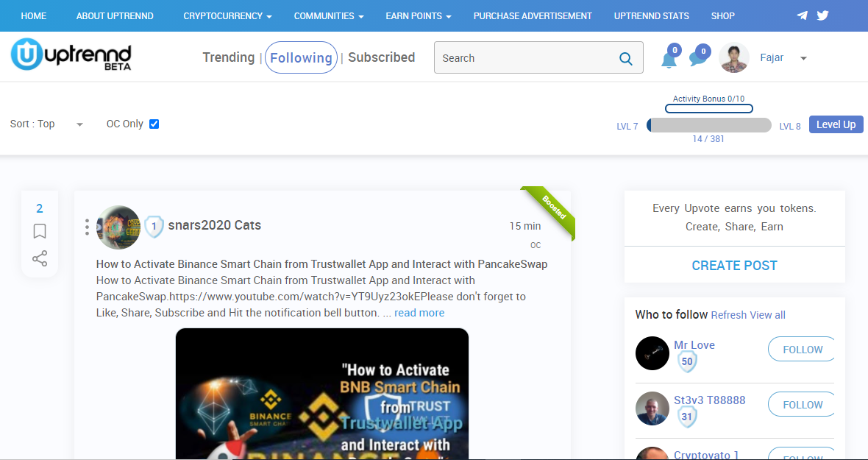Open notifications bell icon

pos(669,58)
